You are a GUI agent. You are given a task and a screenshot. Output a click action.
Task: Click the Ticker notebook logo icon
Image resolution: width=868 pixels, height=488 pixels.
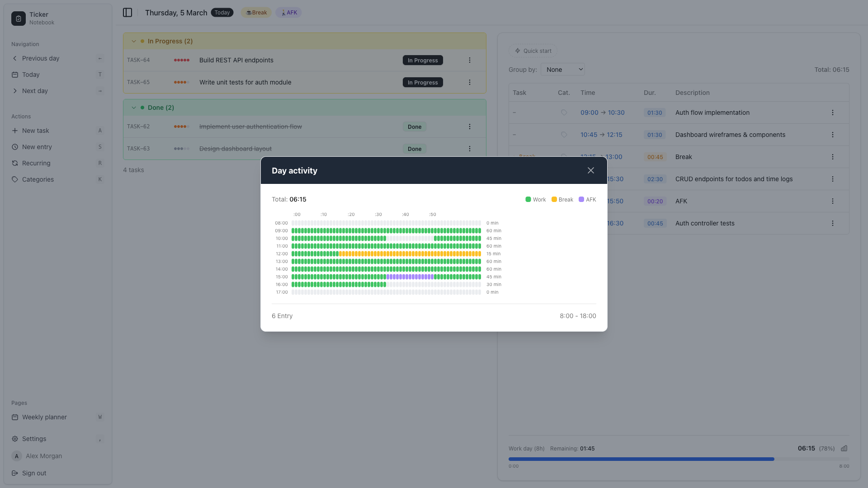(18, 19)
